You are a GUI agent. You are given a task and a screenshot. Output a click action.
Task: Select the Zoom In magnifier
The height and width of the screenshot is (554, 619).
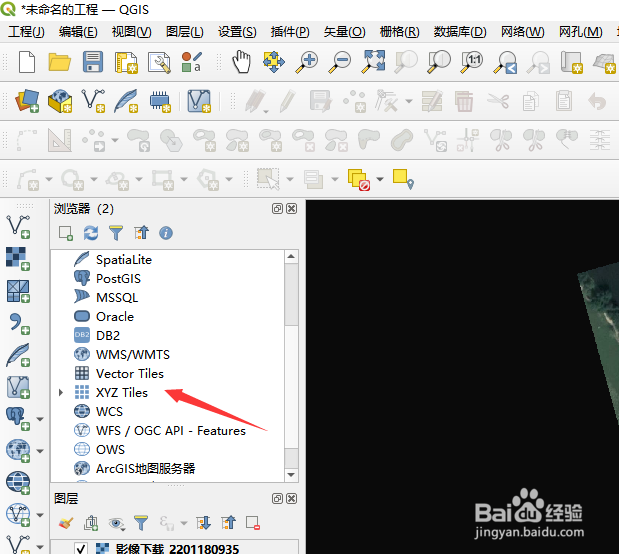point(307,62)
